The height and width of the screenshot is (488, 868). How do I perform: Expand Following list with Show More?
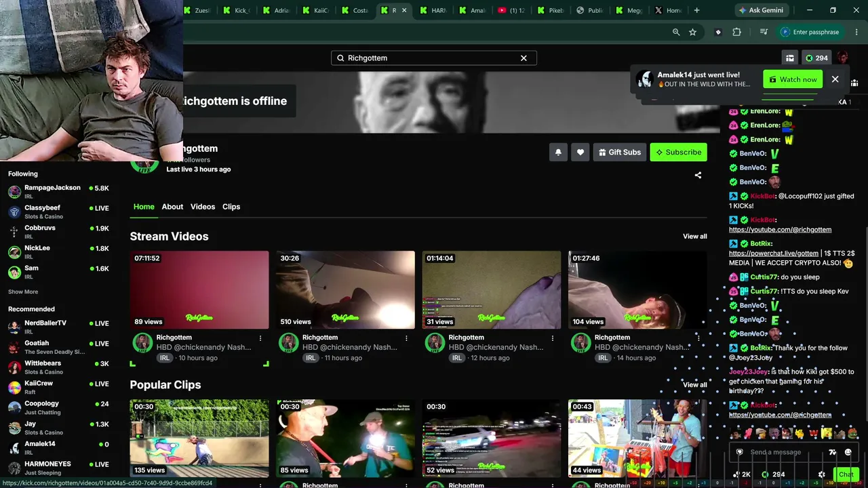coord(23,292)
